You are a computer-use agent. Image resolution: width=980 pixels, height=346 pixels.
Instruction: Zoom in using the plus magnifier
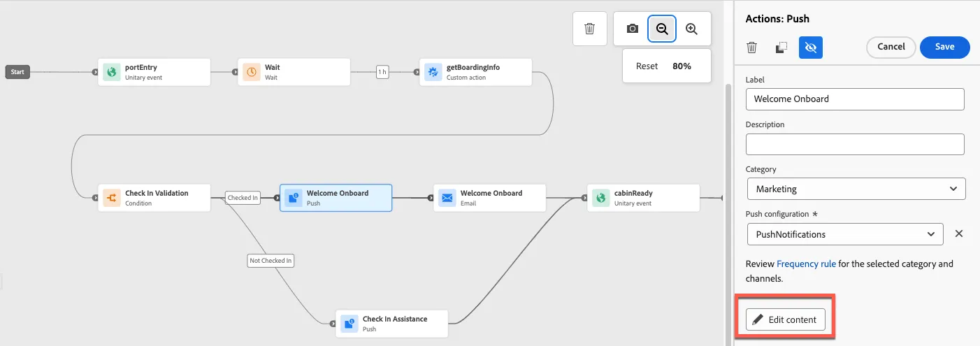[x=691, y=29]
